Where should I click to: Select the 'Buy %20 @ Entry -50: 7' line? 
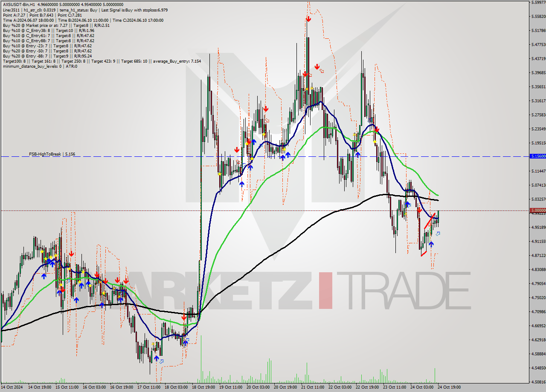click(x=47, y=51)
